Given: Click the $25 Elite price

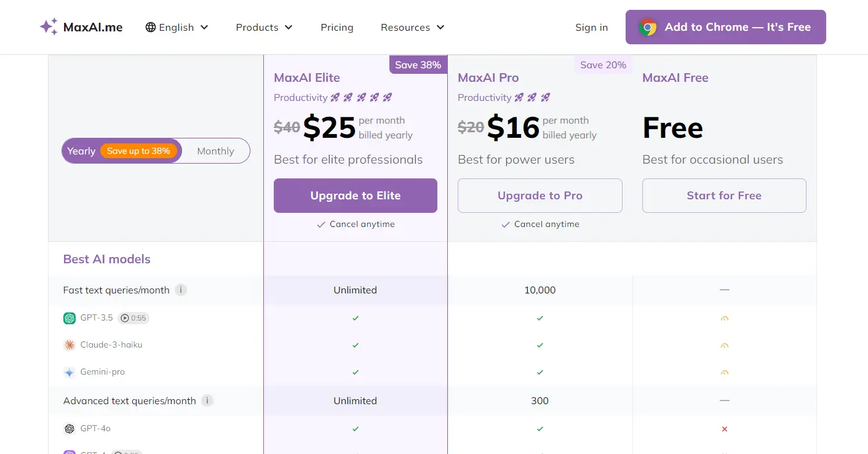Looking at the screenshot, I should [x=330, y=127].
